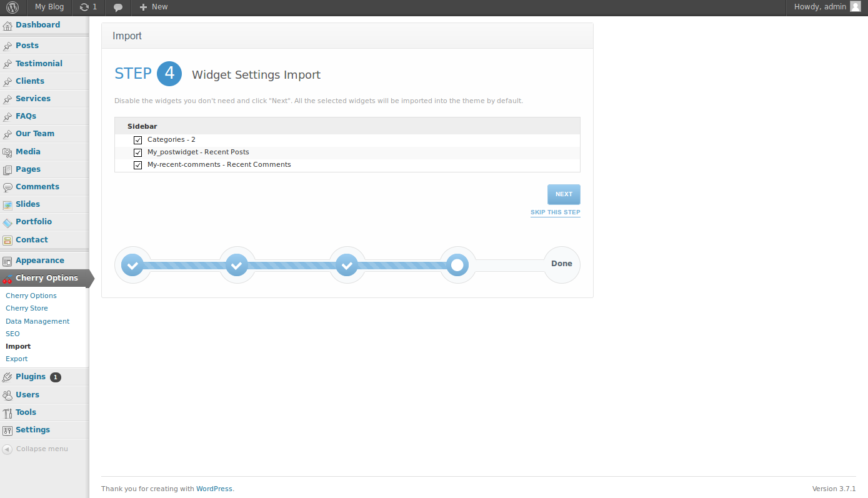Click the Done progress step
This screenshot has height=498, width=868.
(x=562, y=264)
